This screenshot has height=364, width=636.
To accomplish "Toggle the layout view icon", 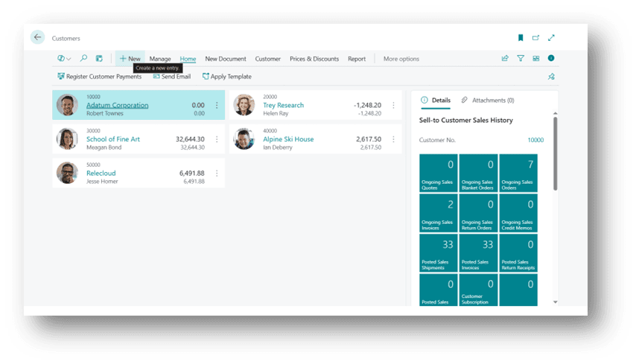I will pos(536,59).
